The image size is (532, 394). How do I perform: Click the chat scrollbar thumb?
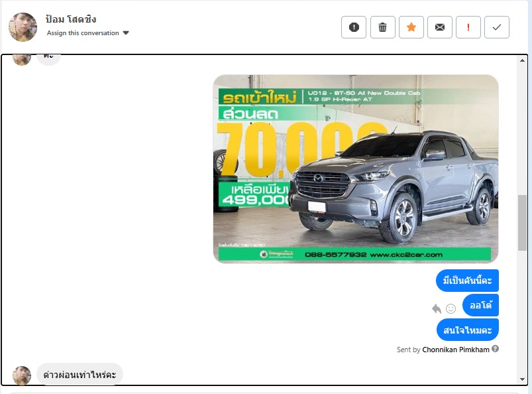pos(522,222)
